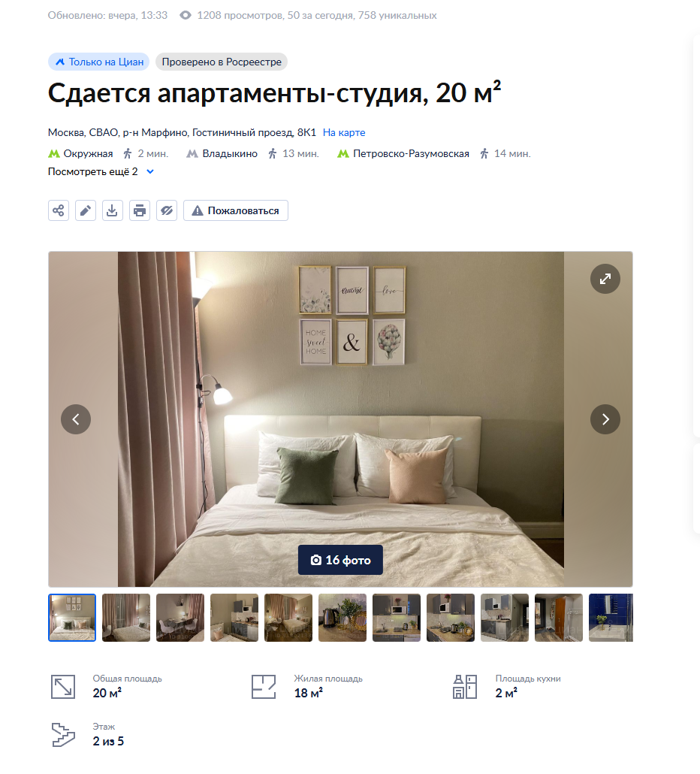Click the share listing icon
This screenshot has width=700, height=774.
click(59, 210)
